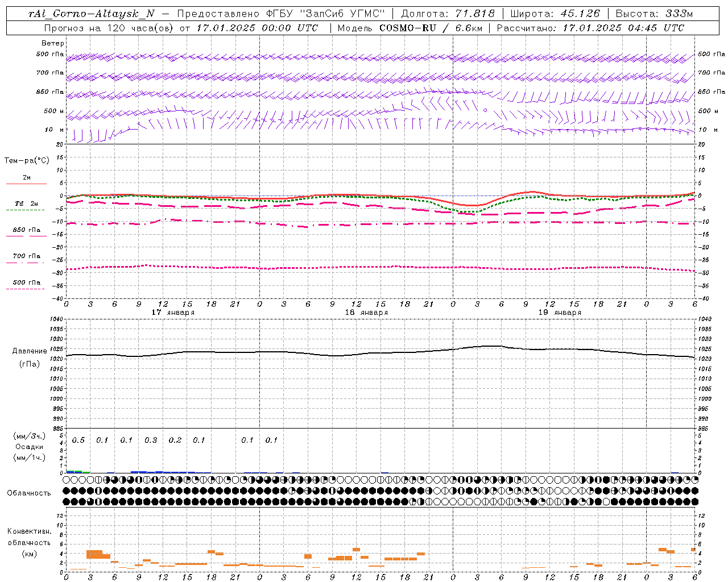Click the 1040 value on left pressure axis

(x=57, y=319)
